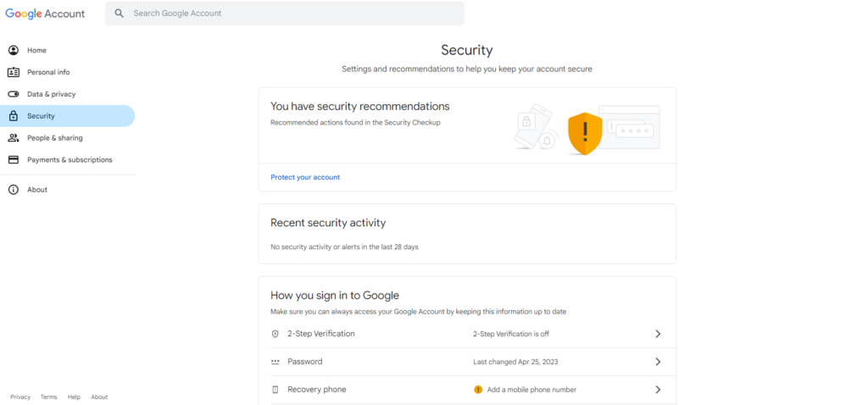Go to Payments & subscriptions section
The width and height of the screenshot is (868, 405).
pos(70,160)
